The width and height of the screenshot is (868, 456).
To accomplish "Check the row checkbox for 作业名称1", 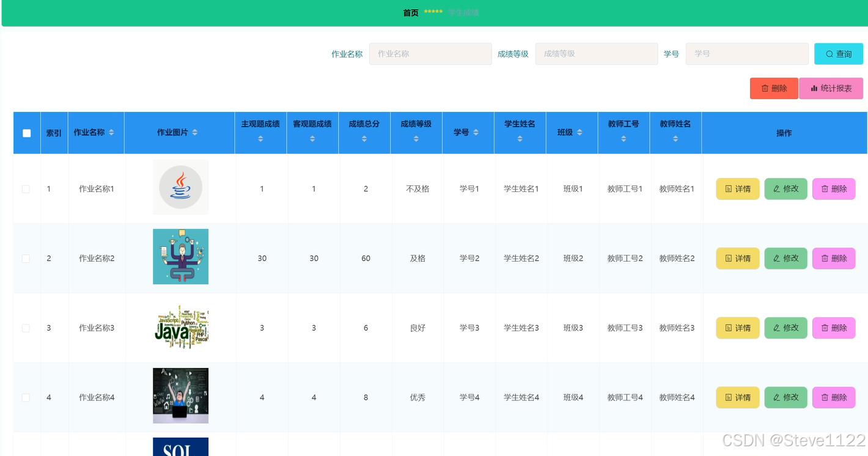I will (x=26, y=189).
